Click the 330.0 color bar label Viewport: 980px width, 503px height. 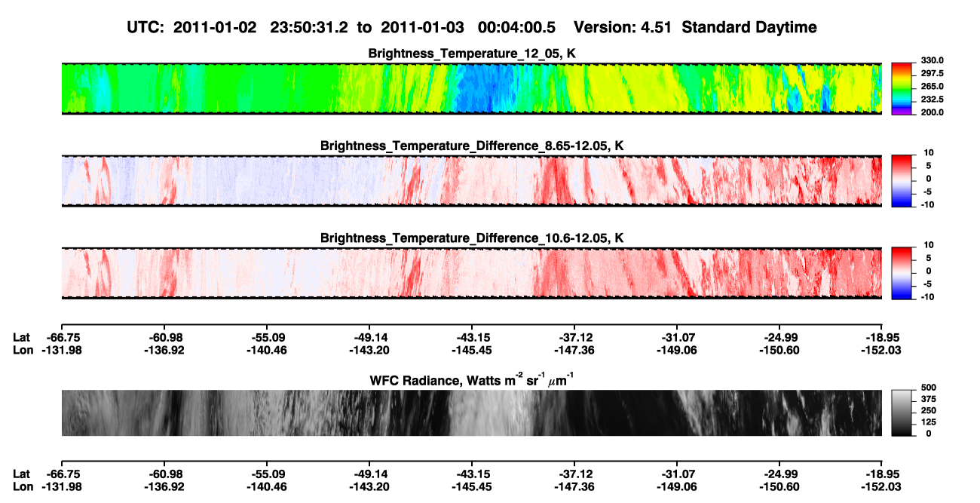(x=933, y=60)
